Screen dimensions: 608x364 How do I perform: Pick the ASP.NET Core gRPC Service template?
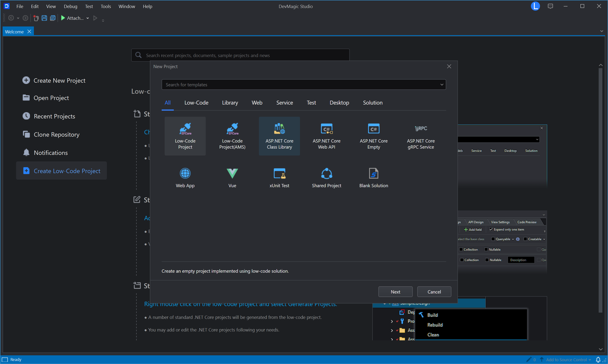coord(421,136)
